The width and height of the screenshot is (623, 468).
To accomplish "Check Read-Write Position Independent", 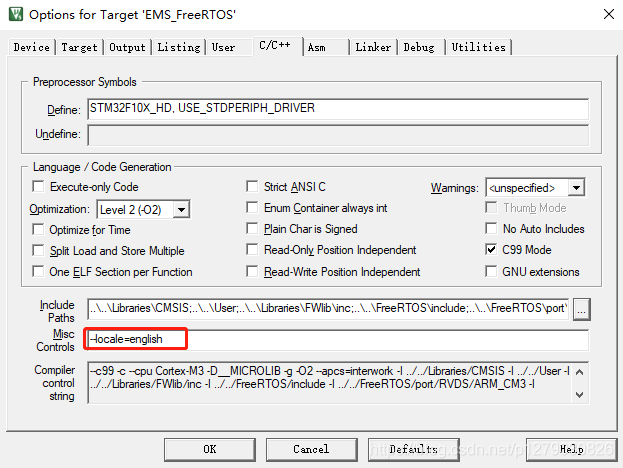I will pyautogui.click(x=252, y=271).
